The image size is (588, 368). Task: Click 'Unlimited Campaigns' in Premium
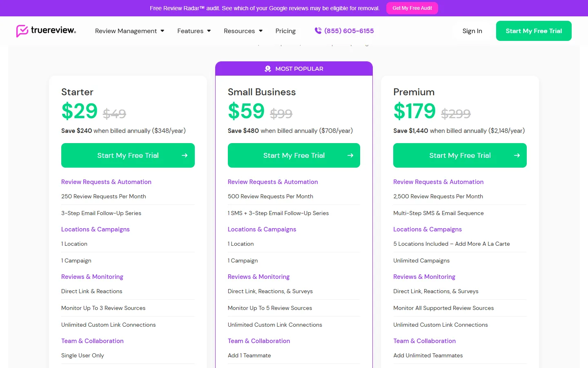[x=421, y=260]
